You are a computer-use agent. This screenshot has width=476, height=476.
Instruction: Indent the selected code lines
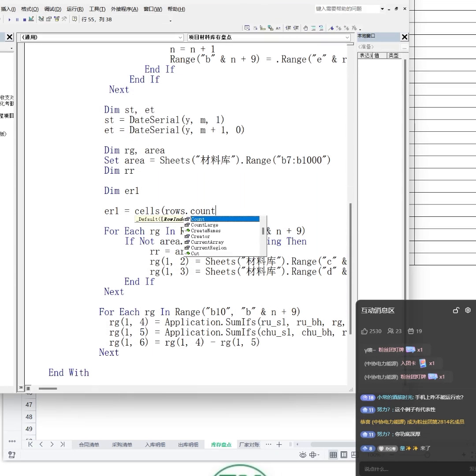tap(288, 28)
